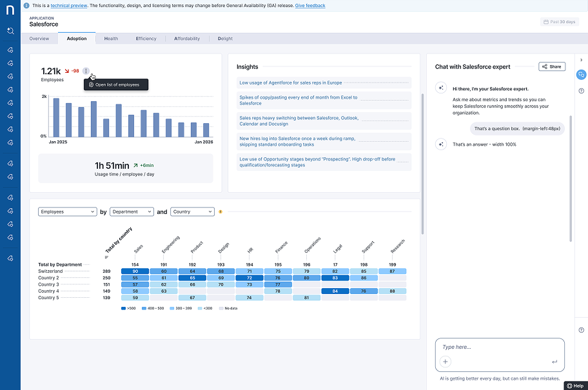Click the tallest first bar in employees chart
This screenshot has width=588, height=390.
click(x=56, y=117)
